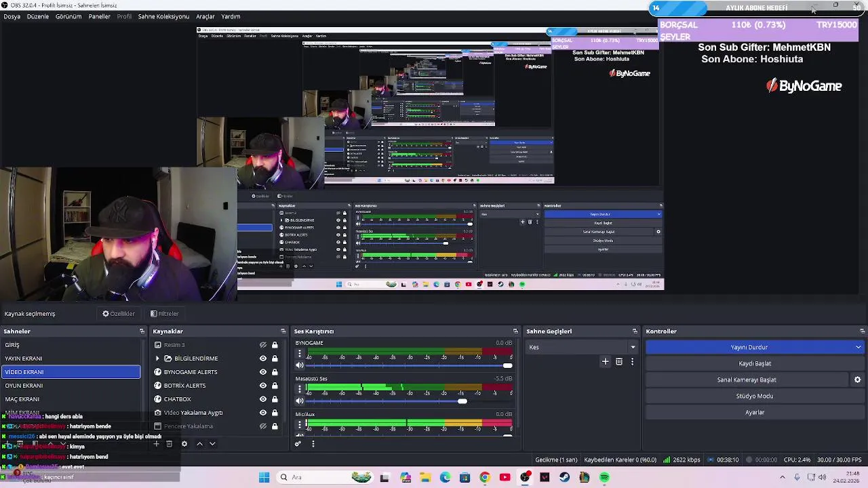Open the Chrome icon in the taskbar
Image resolution: width=868 pixels, height=488 pixels.
click(484, 477)
